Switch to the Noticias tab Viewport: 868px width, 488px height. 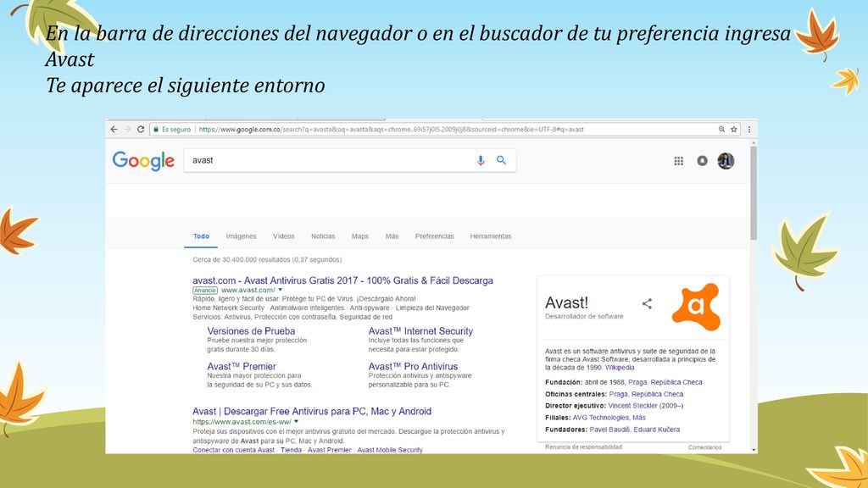[x=323, y=236]
